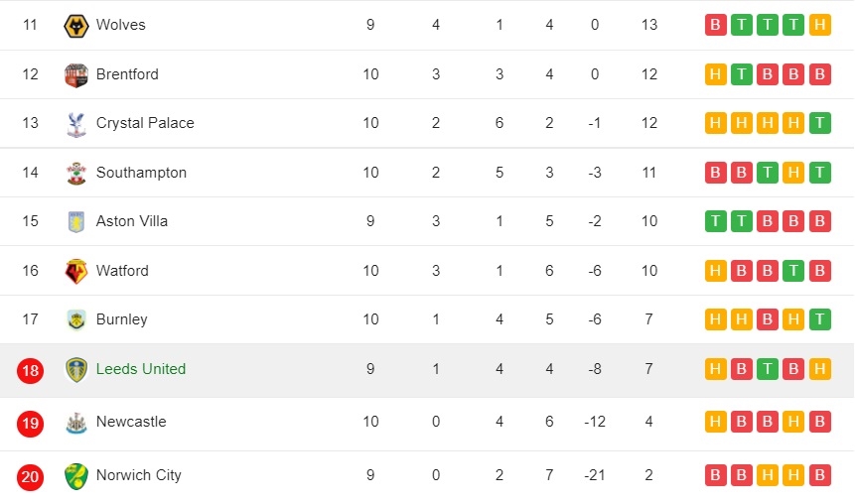Click the Burnley club crest
Image resolution: width=855 pixels, height=504 pixels.
[x=76, y=319]
